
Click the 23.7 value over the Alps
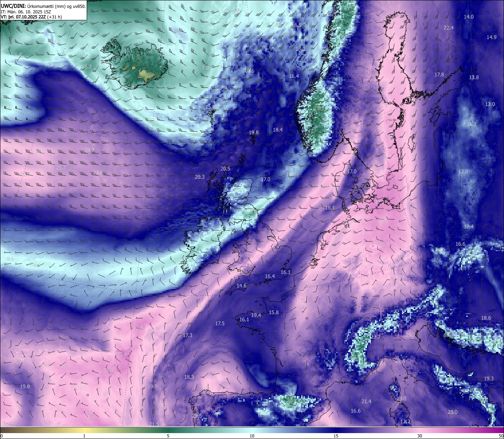[x=376, y=337]
